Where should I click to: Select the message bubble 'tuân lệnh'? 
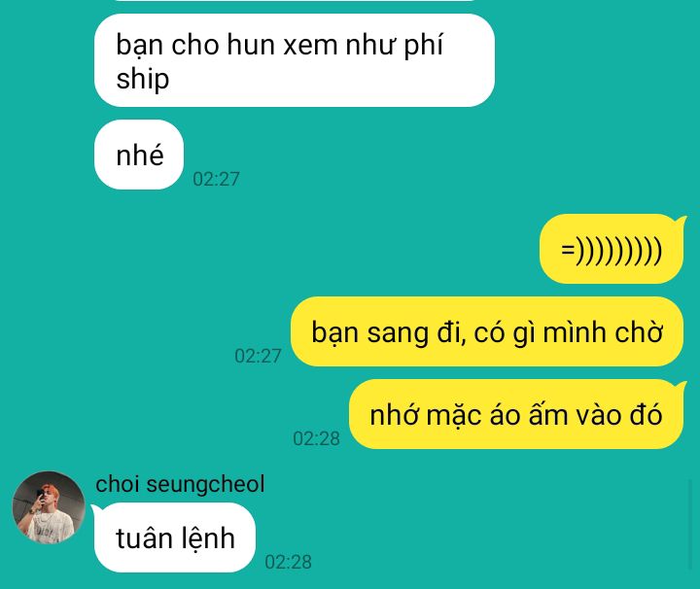tap(175, 537)
